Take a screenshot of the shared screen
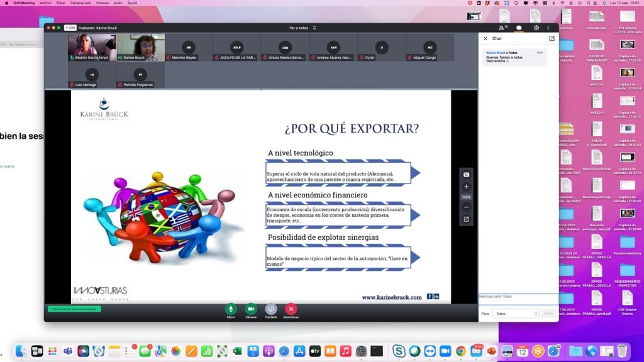Image resolution: width=644 pixels, height=362 pixels. click(466, 174)
